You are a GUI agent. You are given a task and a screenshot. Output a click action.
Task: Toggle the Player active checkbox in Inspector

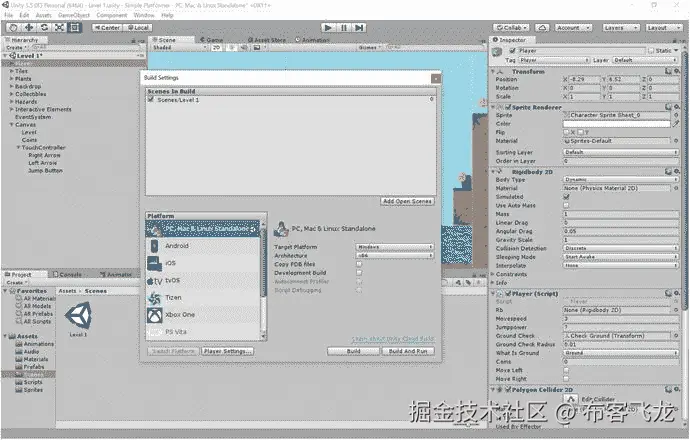click(x=512, y=51)
